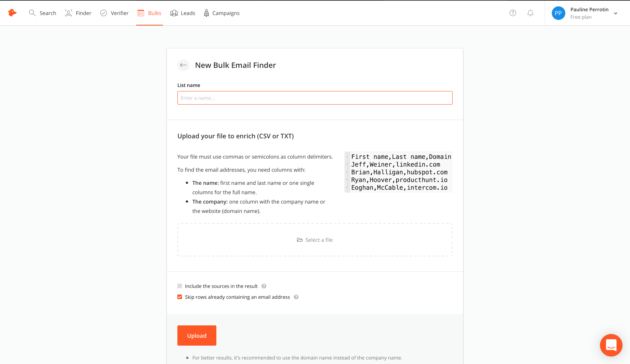Click the Finder person icon
Screen dimensions: 630x364
(x=68, y=13)
